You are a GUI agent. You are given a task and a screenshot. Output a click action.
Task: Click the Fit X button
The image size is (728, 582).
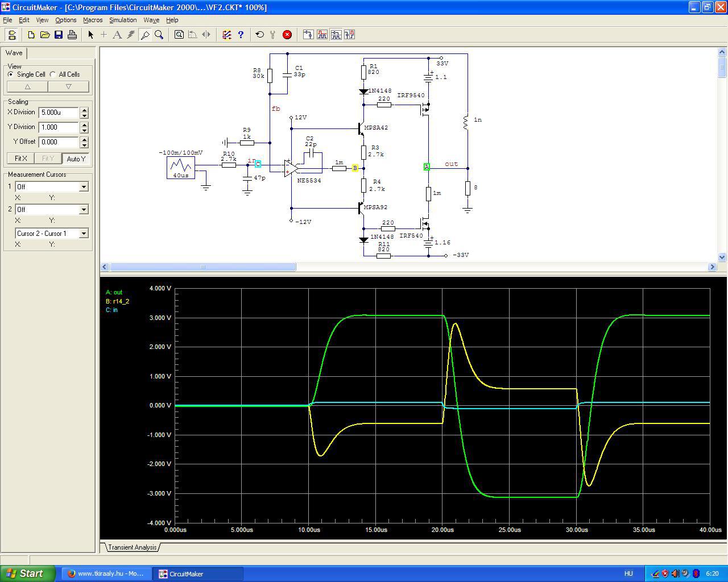click(x=21, y=159)
